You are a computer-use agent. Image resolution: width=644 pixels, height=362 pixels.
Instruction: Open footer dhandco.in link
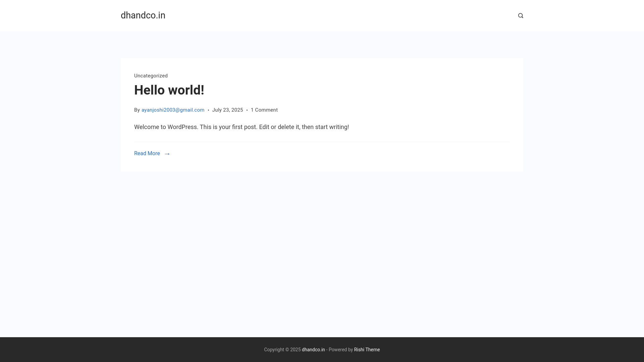pyautogui.click(x=313, y=350)
